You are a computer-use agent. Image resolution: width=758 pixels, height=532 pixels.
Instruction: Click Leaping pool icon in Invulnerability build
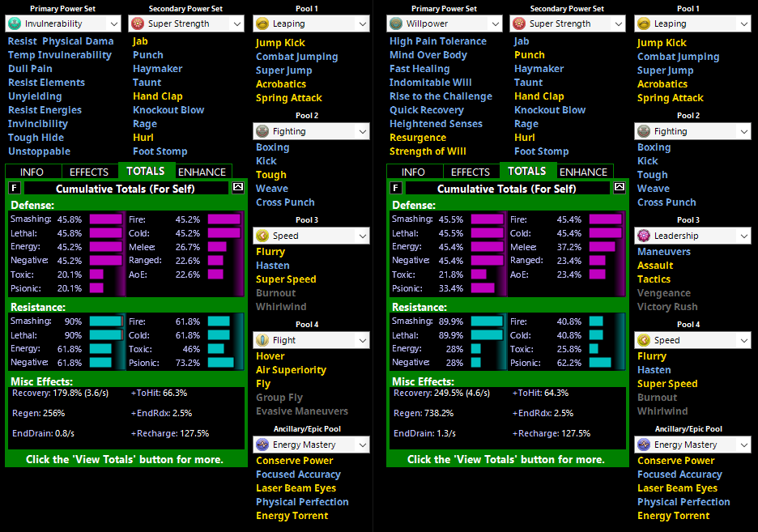pyautogui.click(x=262, y=23)
